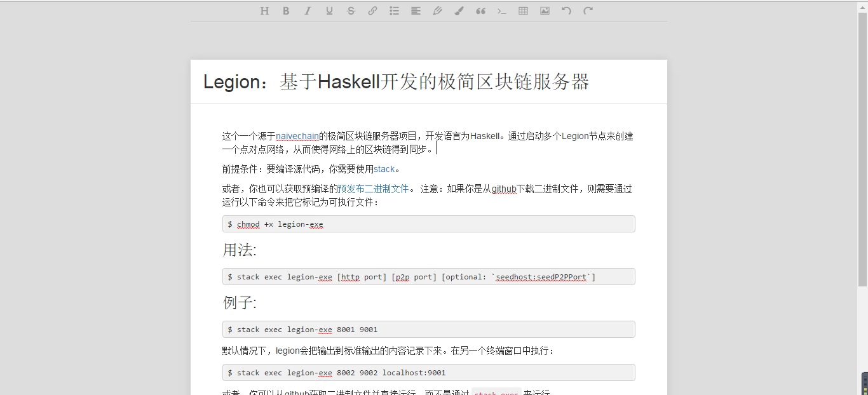The width and height of the screenshot is (868, 395).
Task: Create a bulleted list
Action: (394, 11)
